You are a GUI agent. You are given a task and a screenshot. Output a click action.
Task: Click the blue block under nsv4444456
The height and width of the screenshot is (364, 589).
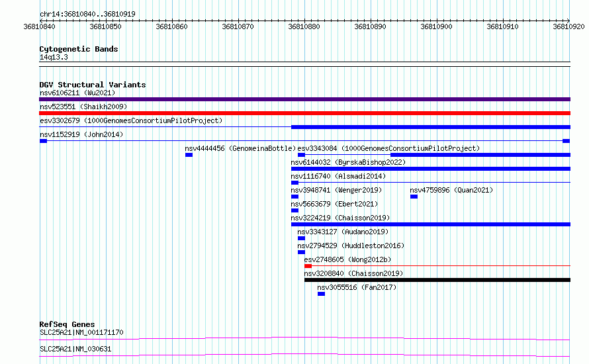(x=189, y=155)
